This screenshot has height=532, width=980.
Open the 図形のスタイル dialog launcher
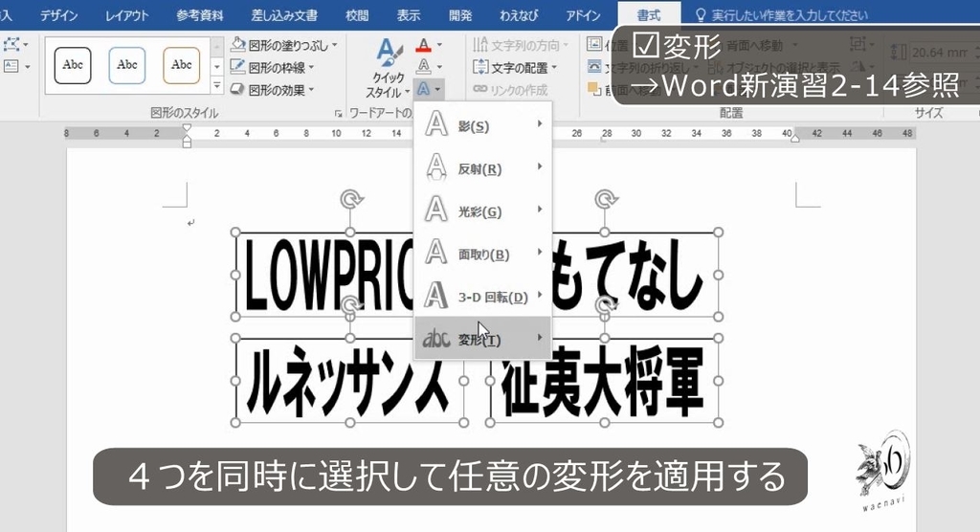pyautogui.click(x=338, y=113)
